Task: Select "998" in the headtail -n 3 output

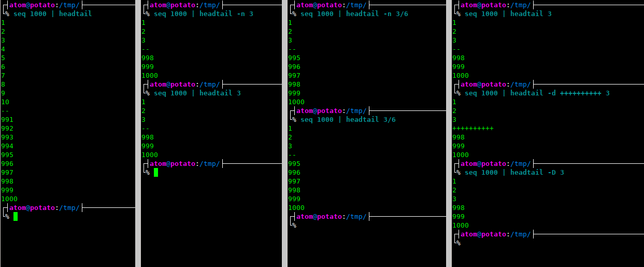Action: (148, 58)
